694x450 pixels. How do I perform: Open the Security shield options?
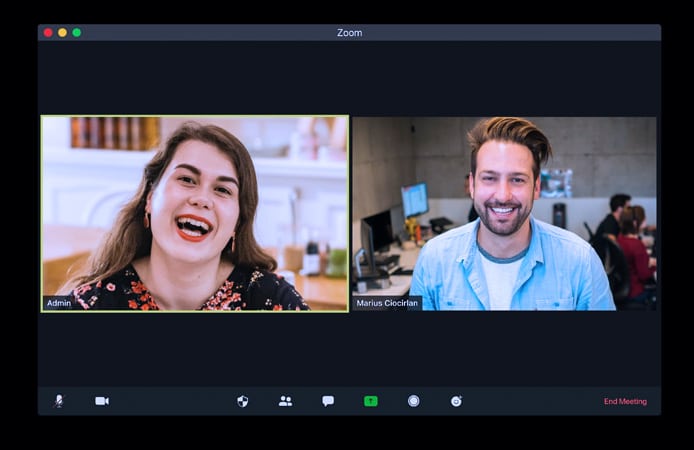(x=242, y=401)
